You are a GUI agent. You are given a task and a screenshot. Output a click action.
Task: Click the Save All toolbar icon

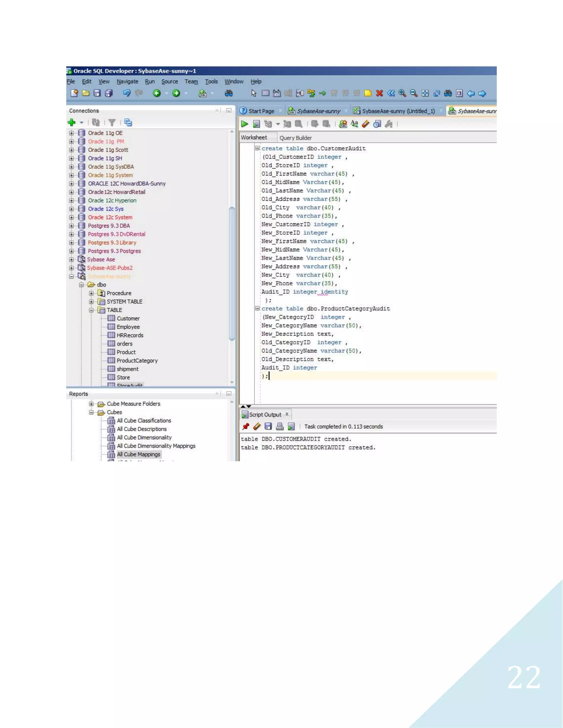point(108,93)
